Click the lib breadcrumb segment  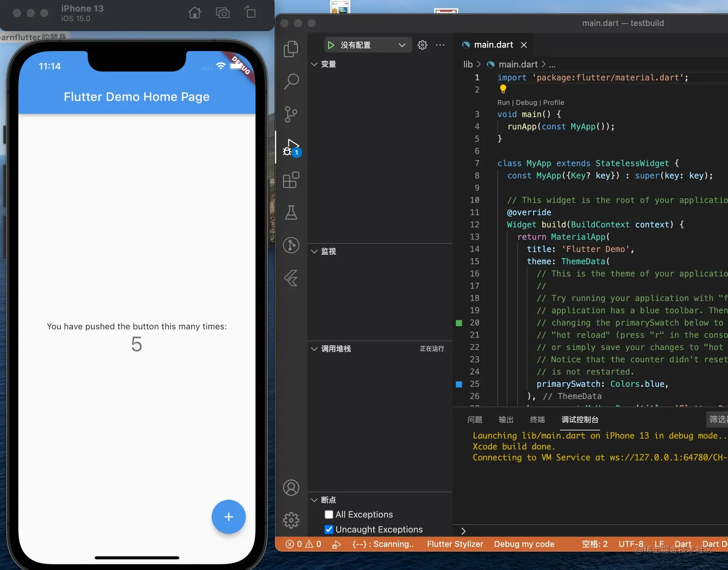468,65
